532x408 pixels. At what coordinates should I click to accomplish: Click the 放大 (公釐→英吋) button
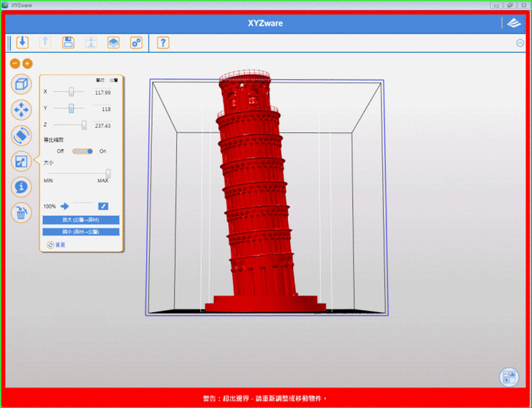[80, 219]
